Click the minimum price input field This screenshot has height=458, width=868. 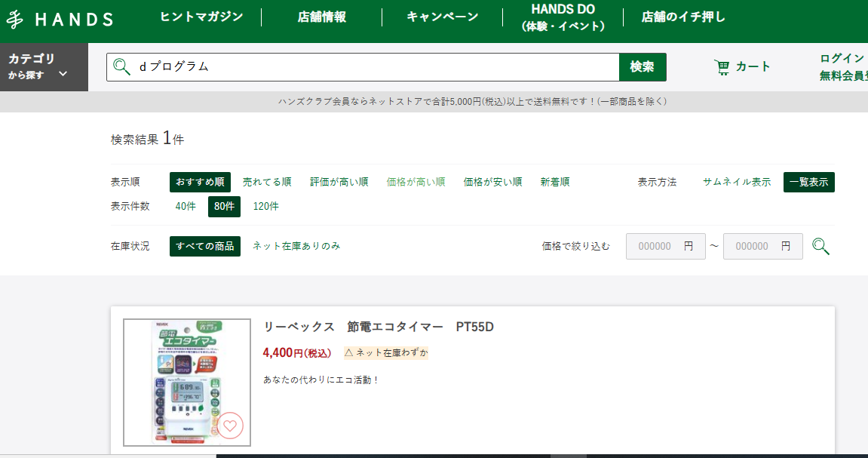tap(665, 247)
